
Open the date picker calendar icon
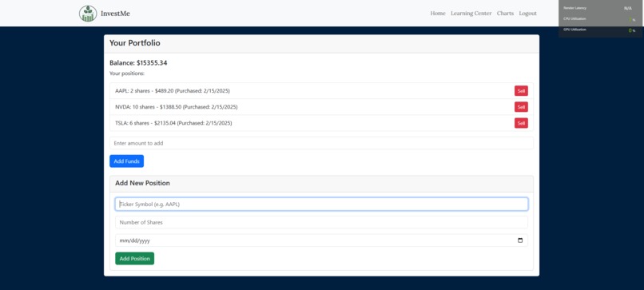(520, 240)
